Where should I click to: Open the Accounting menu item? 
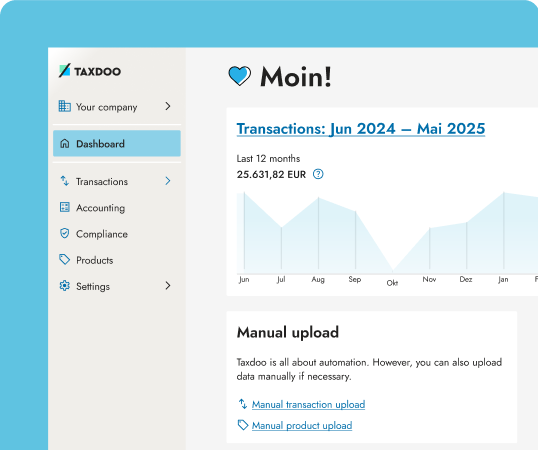(x=100, y=208)
